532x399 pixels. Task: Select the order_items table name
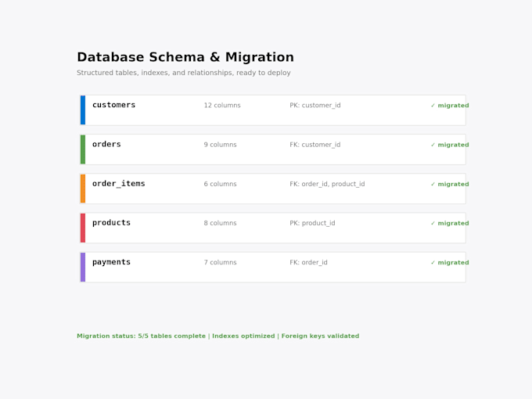[x=119, y=184]
